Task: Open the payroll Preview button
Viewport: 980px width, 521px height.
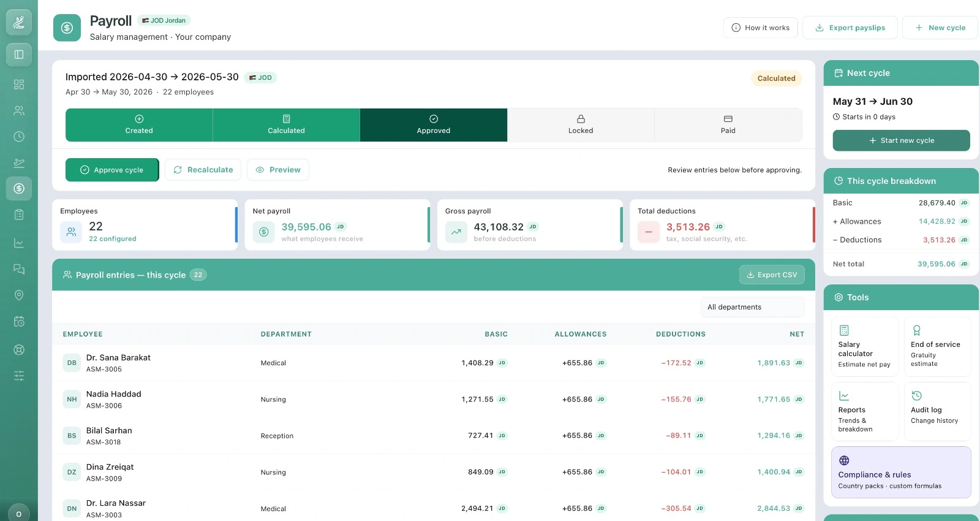Action: click(x=278, y=170)
